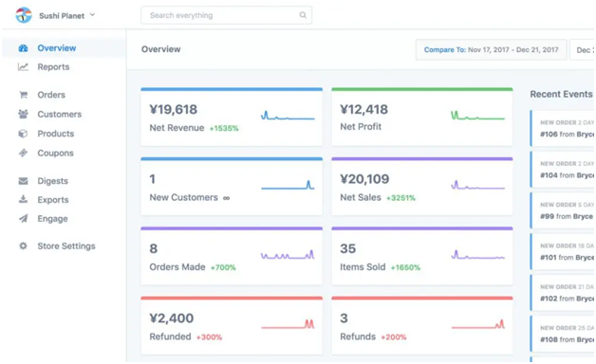Click the Store Settings gear icon
Screen dimensions: 596x364
pyautogui.click(x=23, y=246)
